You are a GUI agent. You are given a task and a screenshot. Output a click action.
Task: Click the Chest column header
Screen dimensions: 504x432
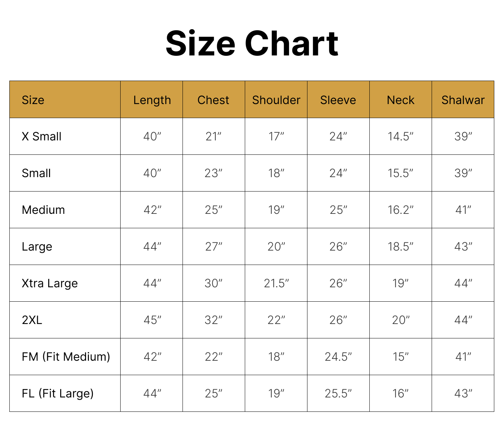213,100
